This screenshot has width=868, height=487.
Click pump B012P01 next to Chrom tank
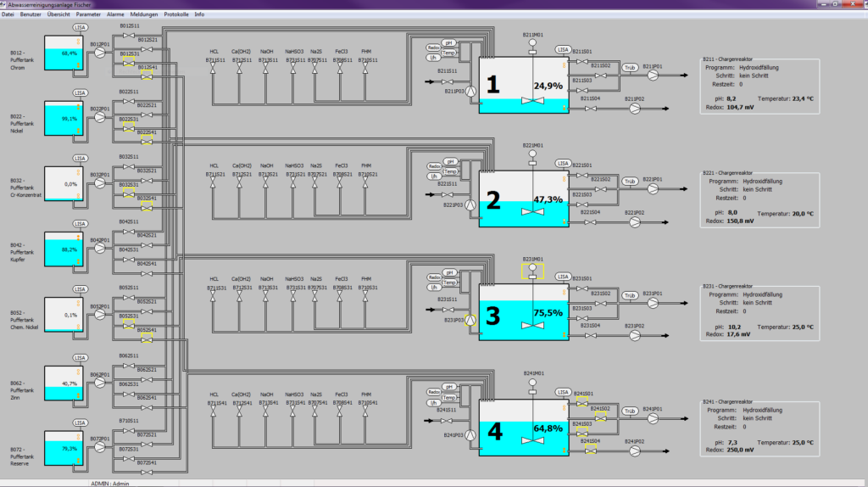[x=99, y=53]
